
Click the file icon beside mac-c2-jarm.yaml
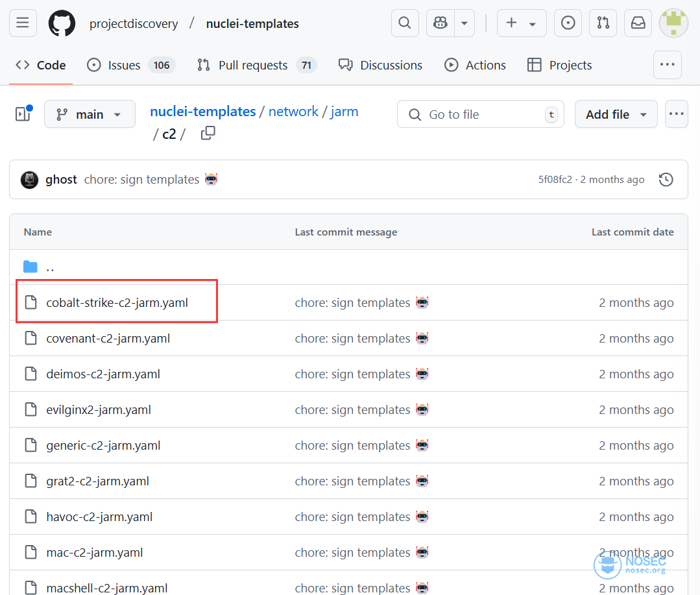point(30,552)
